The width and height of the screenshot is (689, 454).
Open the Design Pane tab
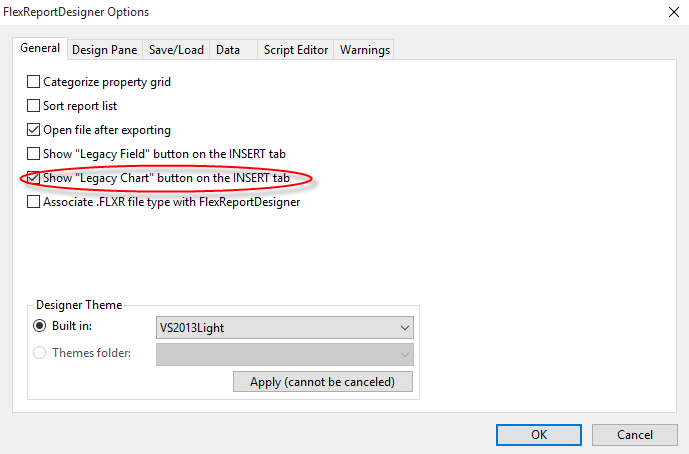pos(105,50)
